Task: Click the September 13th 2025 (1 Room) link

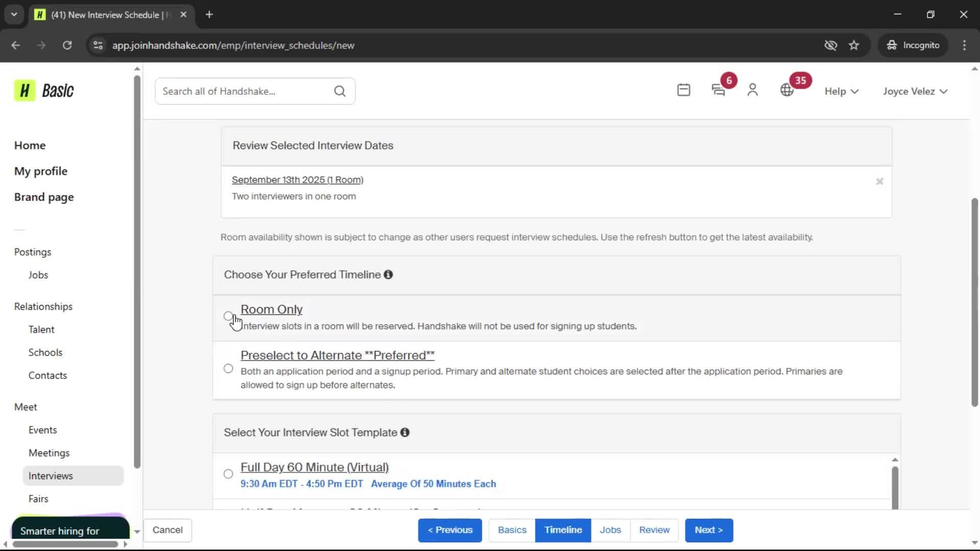Action: pyautogui.click(x=298, y=180)
